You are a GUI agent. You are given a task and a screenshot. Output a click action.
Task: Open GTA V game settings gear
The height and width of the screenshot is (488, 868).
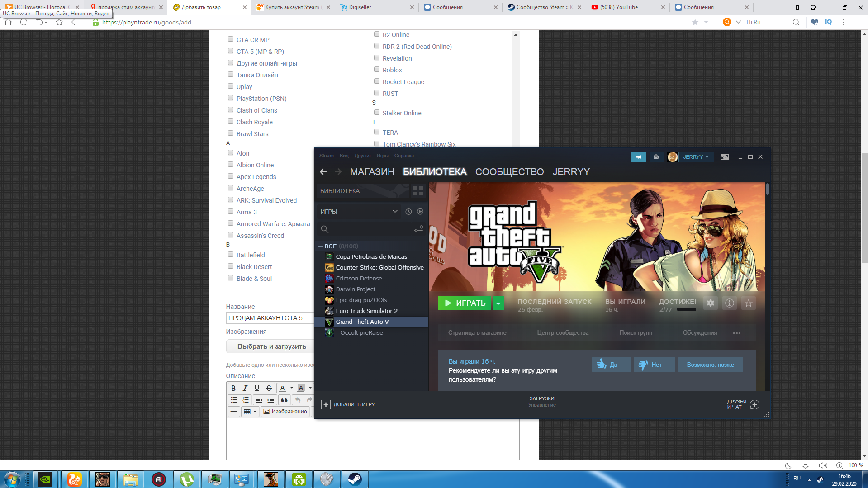coord(711,303)
